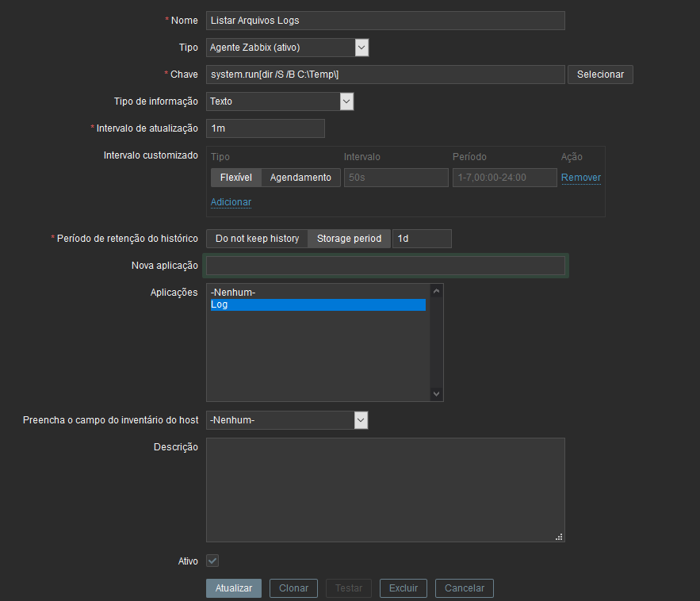Open the host inventory field dropdown
This screenshot has height=601, width=700.
(287, 420)
